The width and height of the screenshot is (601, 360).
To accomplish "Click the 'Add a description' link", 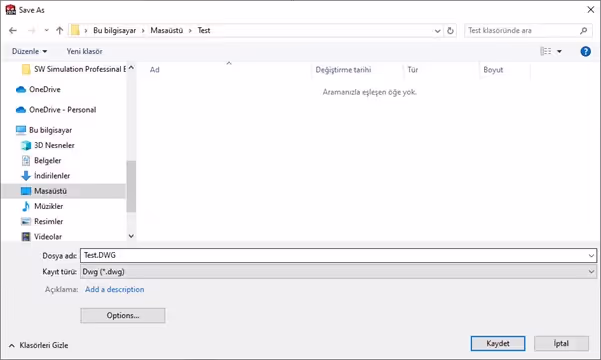I will click(115, 289).
